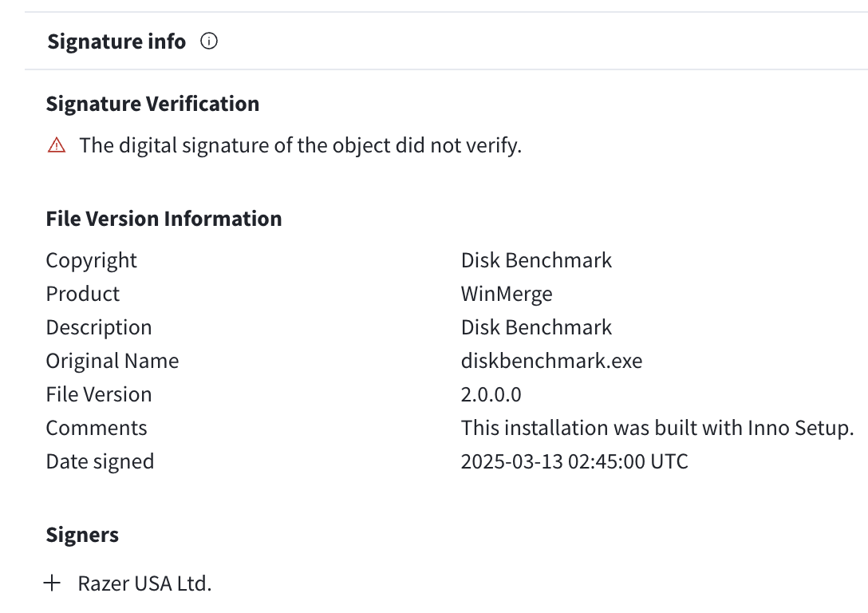Image resolution: width=868 pixels, height=613 pixels.
Task: Click the red warning triangle icon
Action: click(x=57, y=145)
